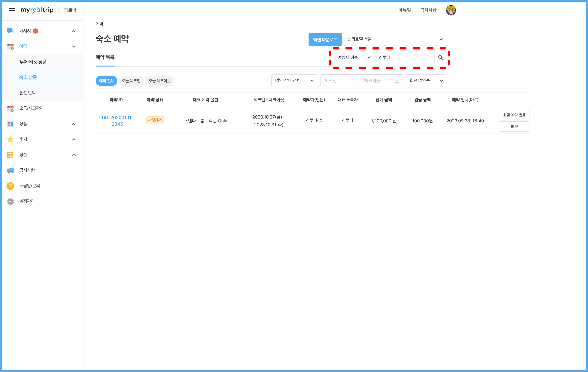Click the 도움말/문의 question mark icon
Image resolution: width=588 pixels, height=372 pixels.
[x=10, y=186]
